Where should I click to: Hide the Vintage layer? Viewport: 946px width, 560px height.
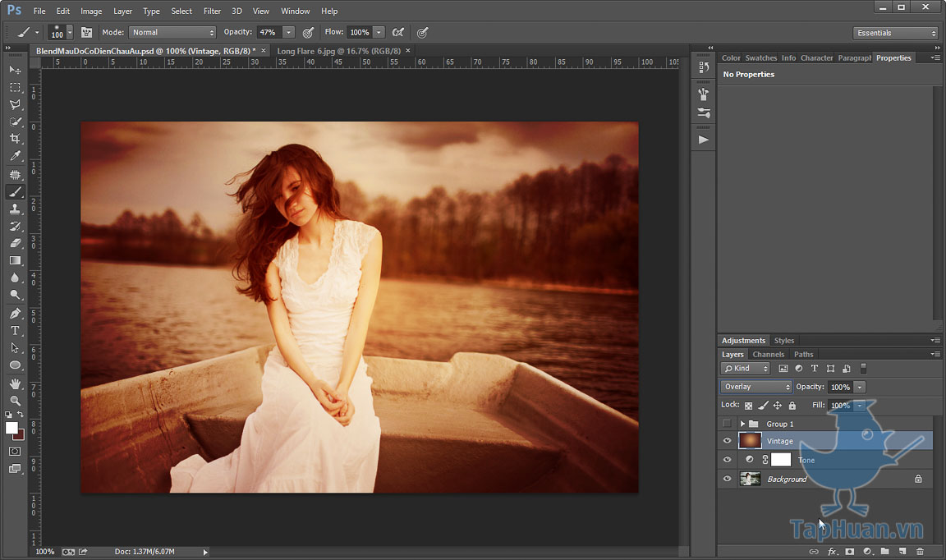[727, 441]
